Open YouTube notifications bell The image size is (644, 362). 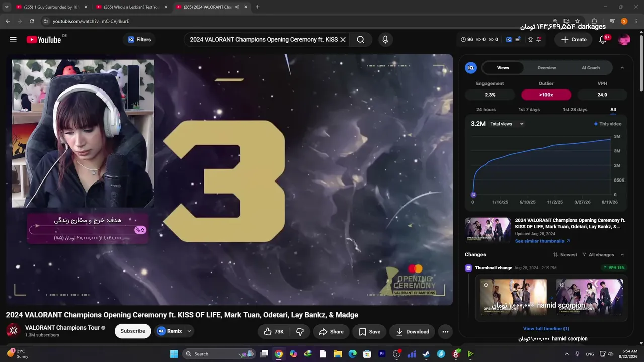[x=603, y=40]
